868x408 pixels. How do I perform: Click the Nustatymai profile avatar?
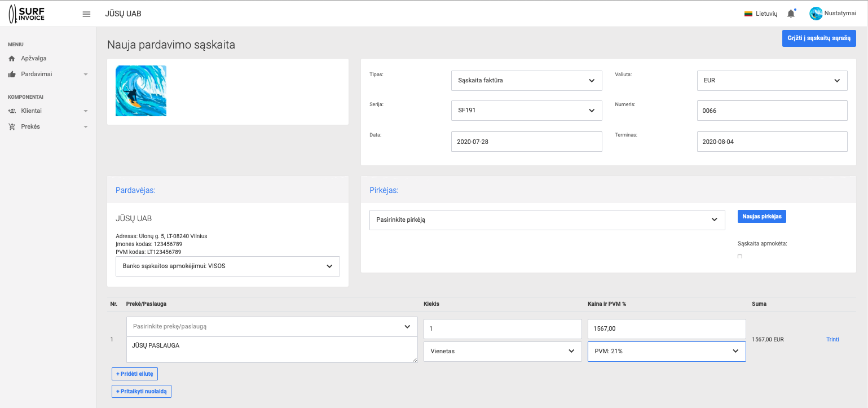816,14
